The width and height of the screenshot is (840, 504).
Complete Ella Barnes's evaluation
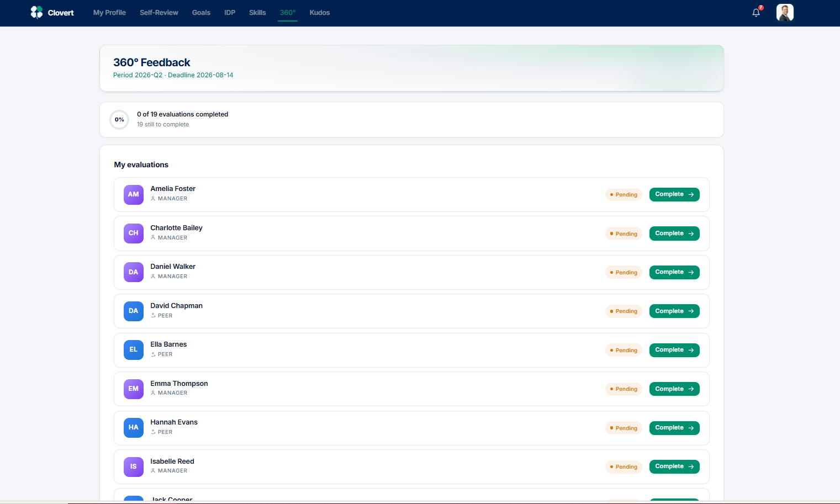(x=674, y=350)
